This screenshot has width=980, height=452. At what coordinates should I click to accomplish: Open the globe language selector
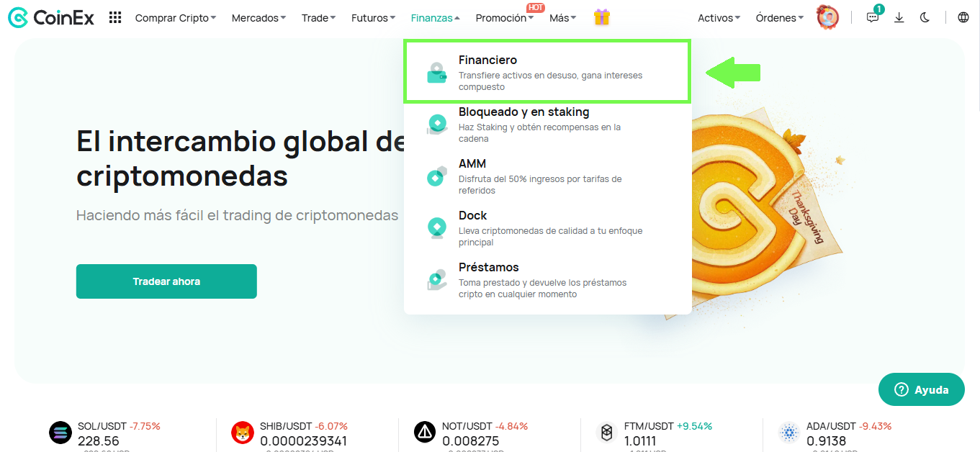[963, 18]
